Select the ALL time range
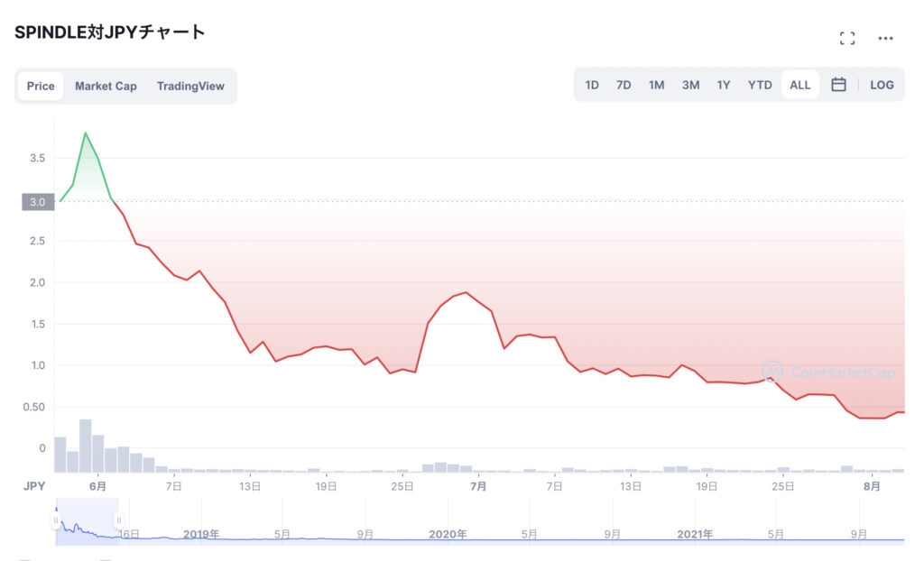Viewport: 924px width, 561px height. point(799,85)
